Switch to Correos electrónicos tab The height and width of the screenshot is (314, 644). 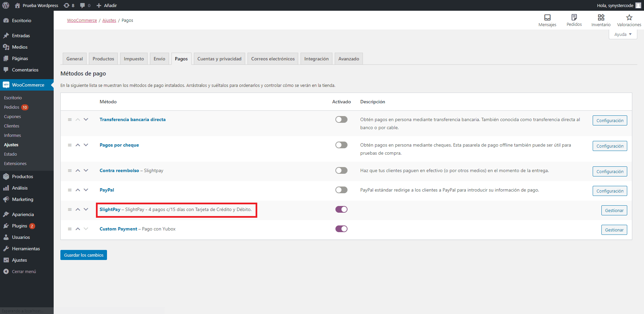coord(273,59)
